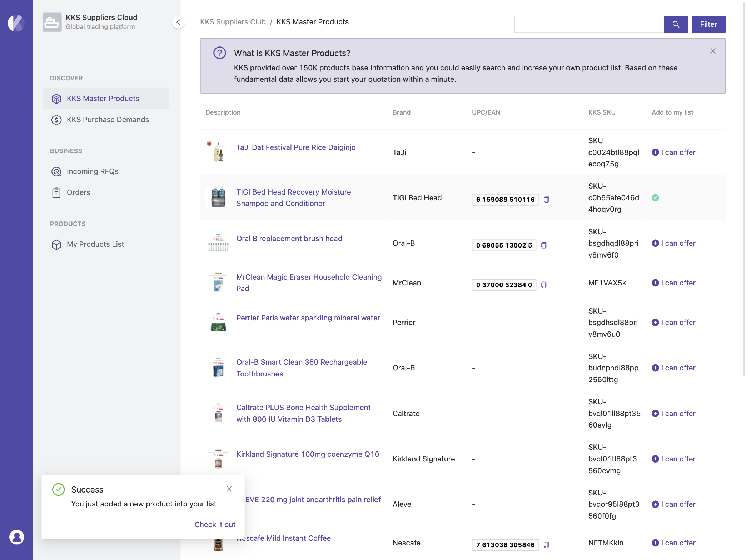Click the Caltrate PLUS supplement thumbnail

[x=218, y=412]
